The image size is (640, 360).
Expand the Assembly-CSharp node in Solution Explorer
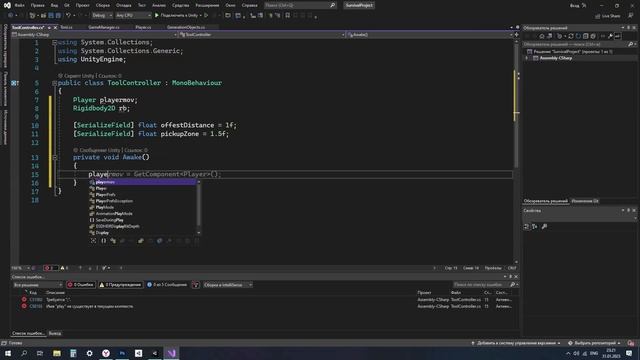(x=527, y=58)
